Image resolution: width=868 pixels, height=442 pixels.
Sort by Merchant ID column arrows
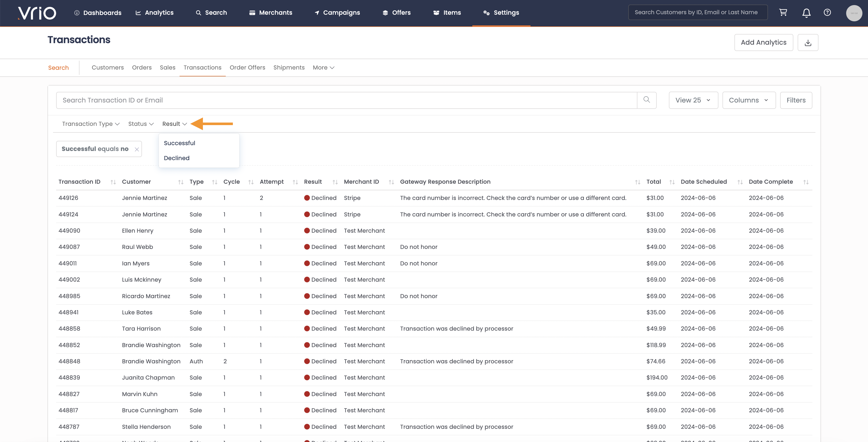click(391, 182)
